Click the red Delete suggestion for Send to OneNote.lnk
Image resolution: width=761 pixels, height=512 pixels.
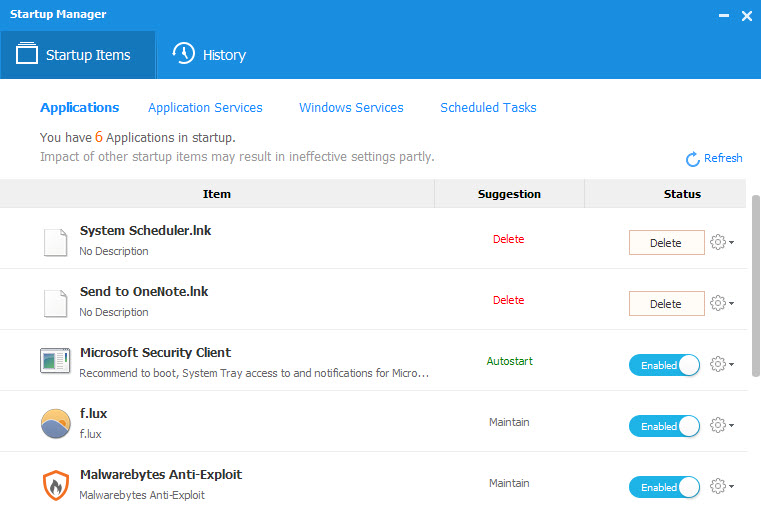[x=509, y=300]
